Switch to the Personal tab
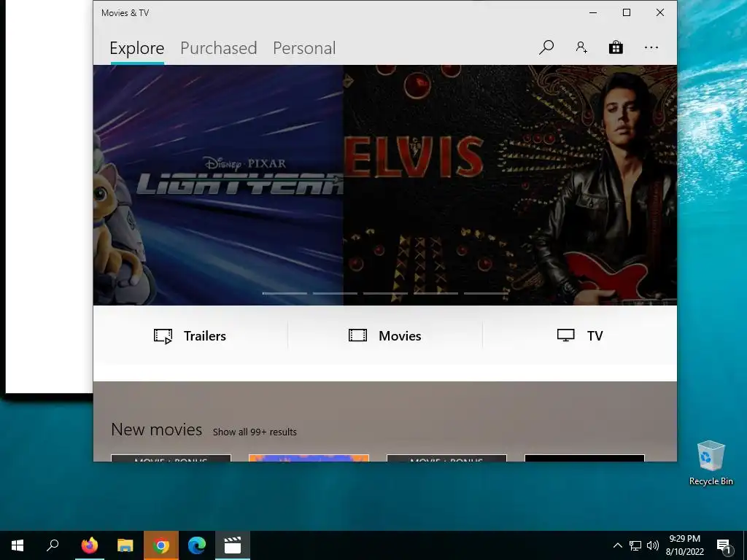747x560 pixels. (304, 48)
